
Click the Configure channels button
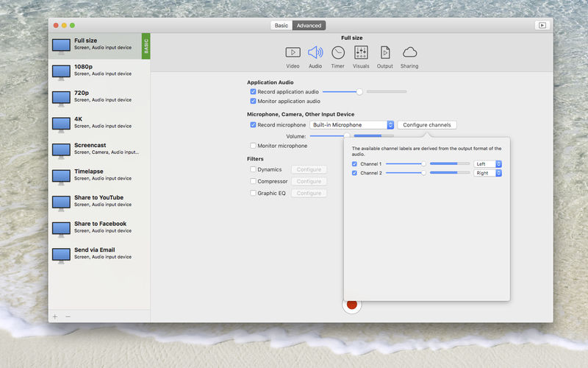[427, 124]
